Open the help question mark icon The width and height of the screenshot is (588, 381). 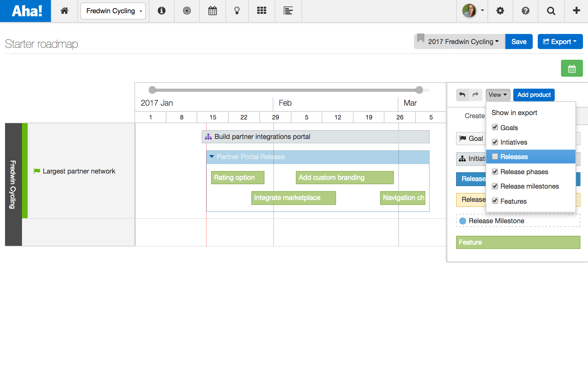point(525,11)
